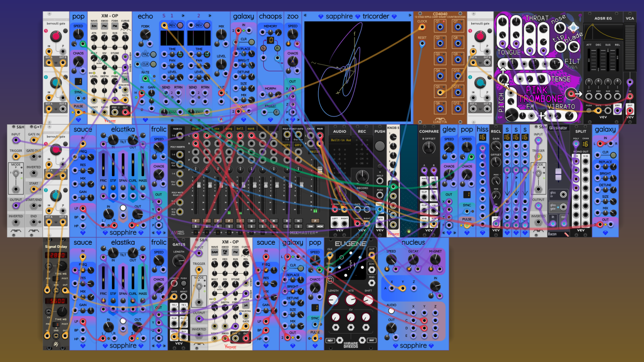Click the MixMaster MON button
This screenshot has height=362, width=644.
click(x=320, y=226)
